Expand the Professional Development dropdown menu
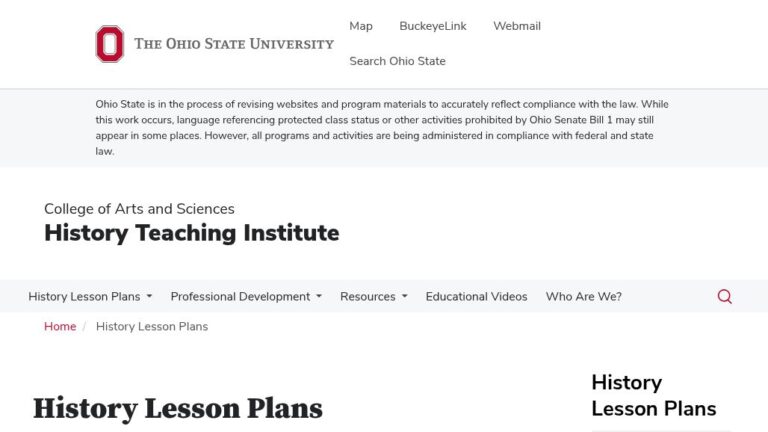Viewport: 768px width, 432px height. (246, 296)
